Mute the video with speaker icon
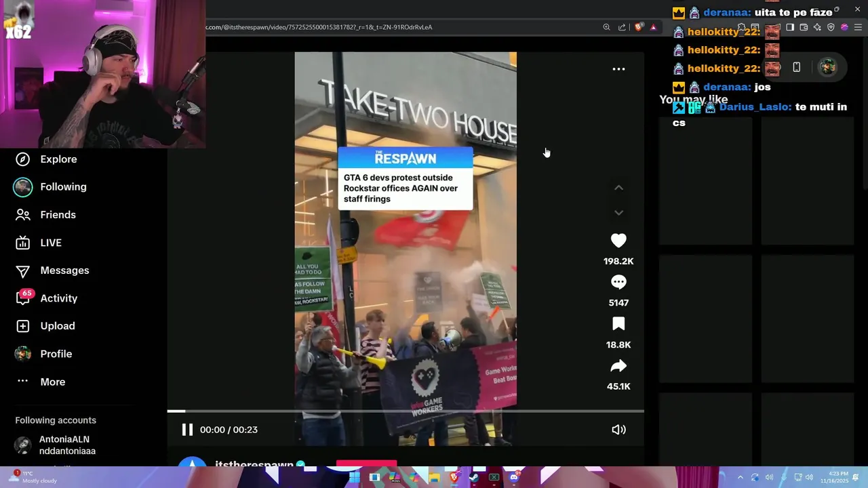 pyautogui.click(x=618, y=430)
